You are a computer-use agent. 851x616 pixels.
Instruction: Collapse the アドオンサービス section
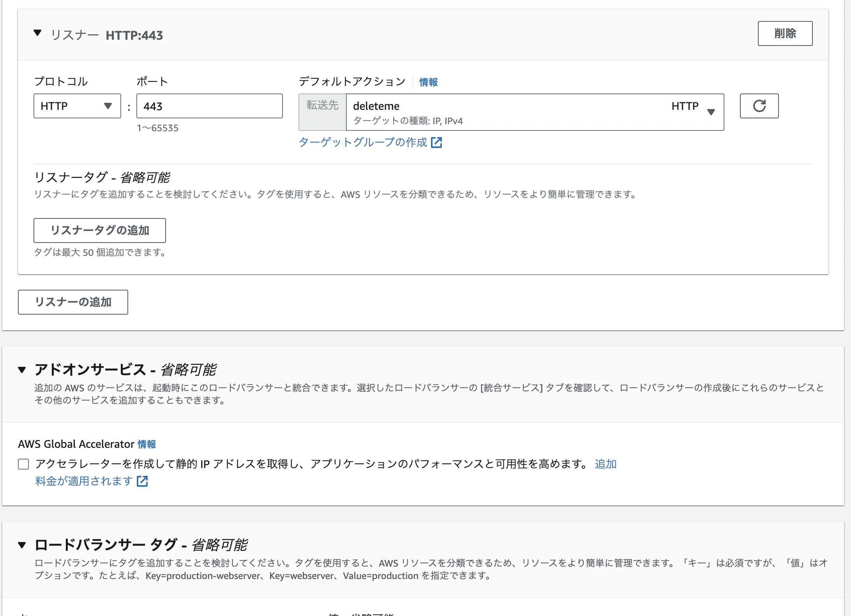tap(22, 370)
